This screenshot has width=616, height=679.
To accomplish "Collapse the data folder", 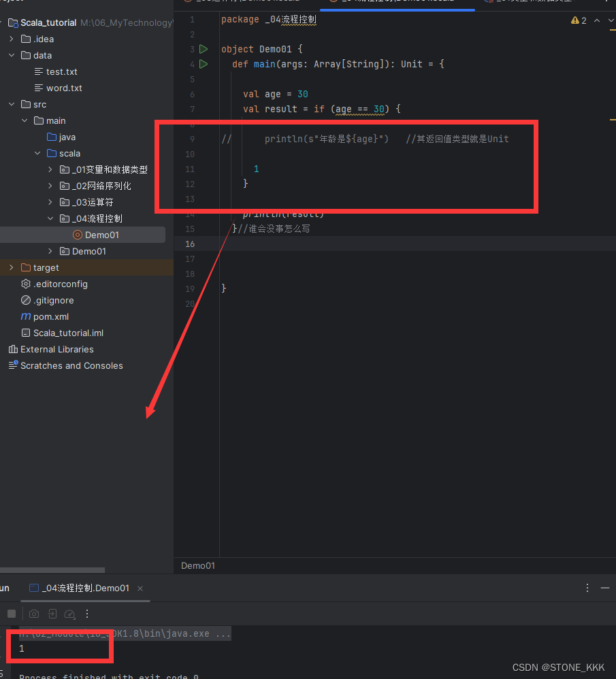I will [12, 55].
